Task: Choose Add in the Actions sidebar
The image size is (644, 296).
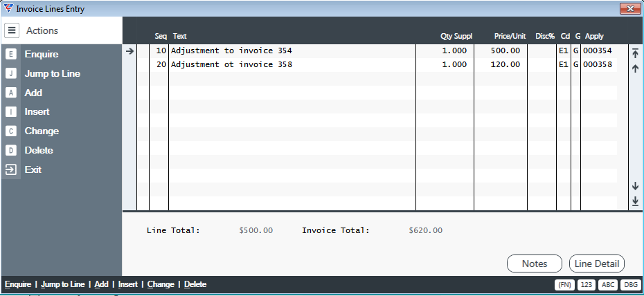Action: (33, 93)
